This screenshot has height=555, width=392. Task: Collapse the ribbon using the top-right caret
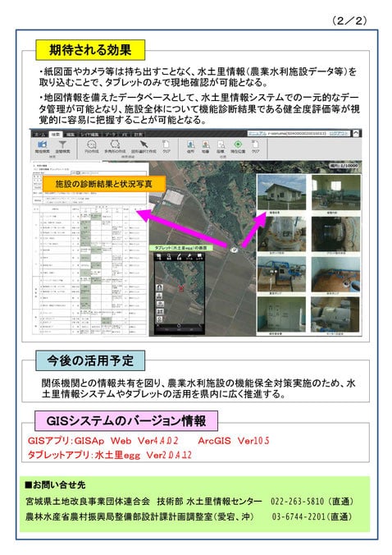coord(356,134)
